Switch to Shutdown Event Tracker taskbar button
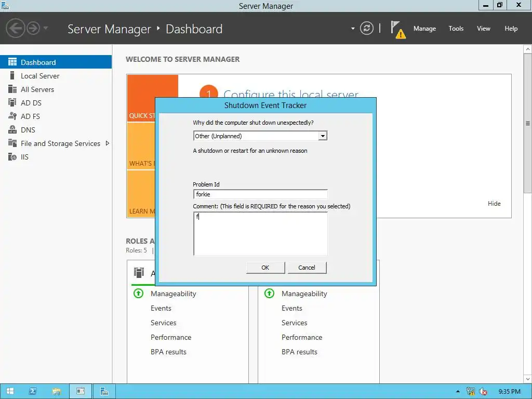This screenshot has height=399, width=532. pos(81,391)
